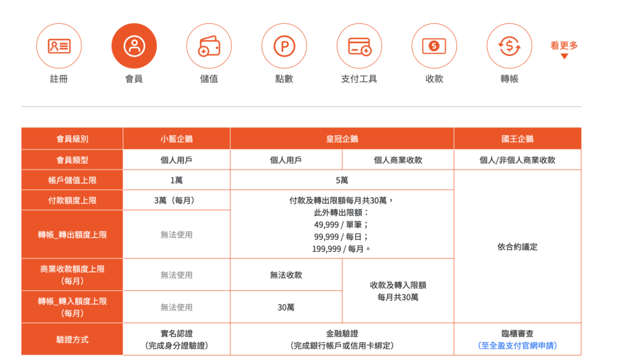Select the 轉帳 tab label text
Screen dimensions: 625x364
pyautogui.click(x=509, y=79)
